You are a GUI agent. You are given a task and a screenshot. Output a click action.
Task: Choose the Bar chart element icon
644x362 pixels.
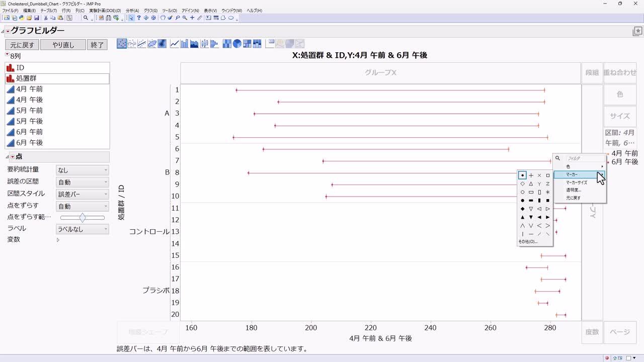(184, 44)
